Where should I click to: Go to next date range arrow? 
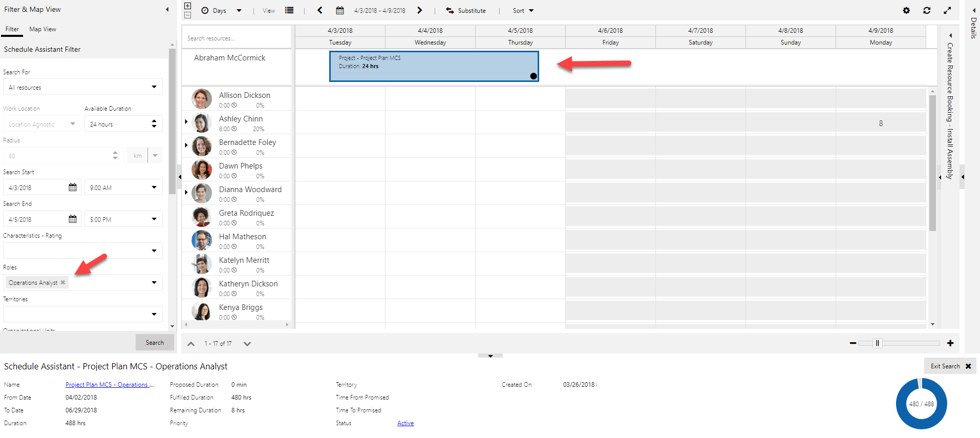click(x=420, y=10)
